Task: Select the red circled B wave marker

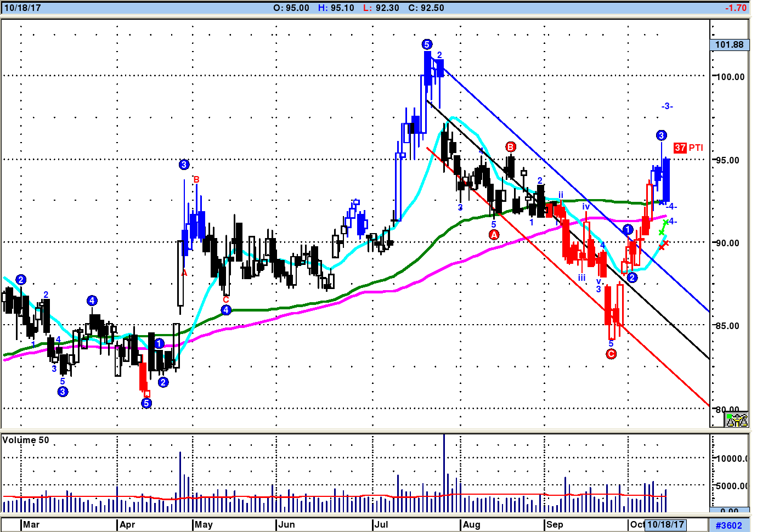Action: point(511,147)
